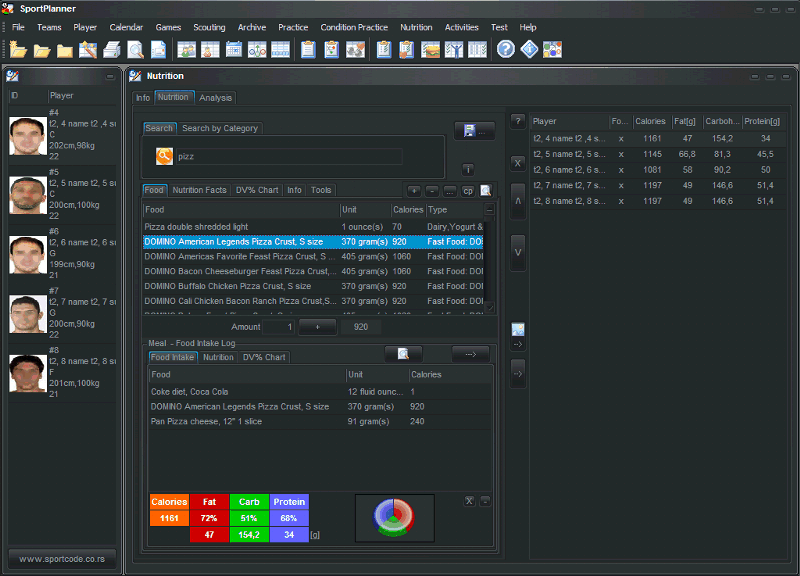The width and height of the screenshot is (800, 576).
Task: Click the clipboard with heart toolbar icon
Action: pyautogui.click(x=407, y=49)
